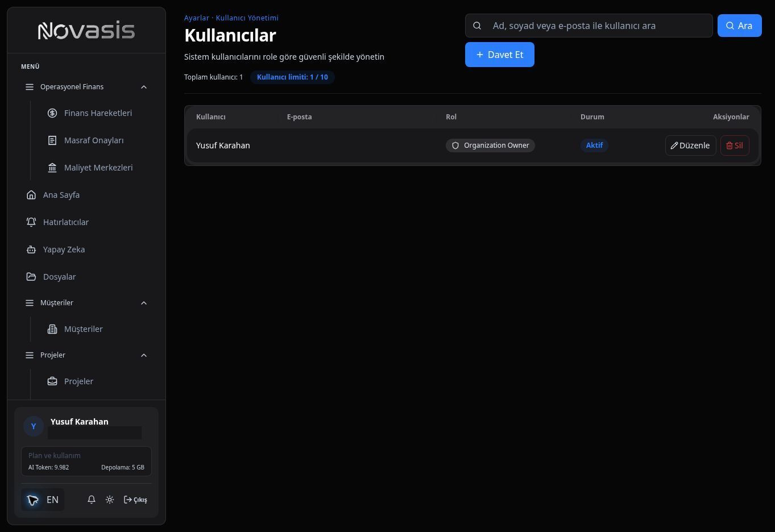
Task: Click the Yapay Zeka robot icon
Action: click(x=31, y=250)
